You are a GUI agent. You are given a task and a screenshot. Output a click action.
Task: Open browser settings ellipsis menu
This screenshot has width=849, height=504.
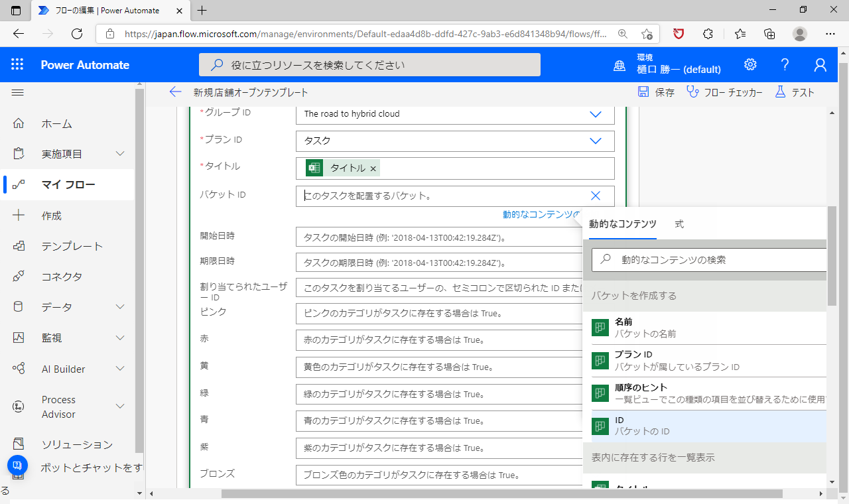tap(830, 34)
